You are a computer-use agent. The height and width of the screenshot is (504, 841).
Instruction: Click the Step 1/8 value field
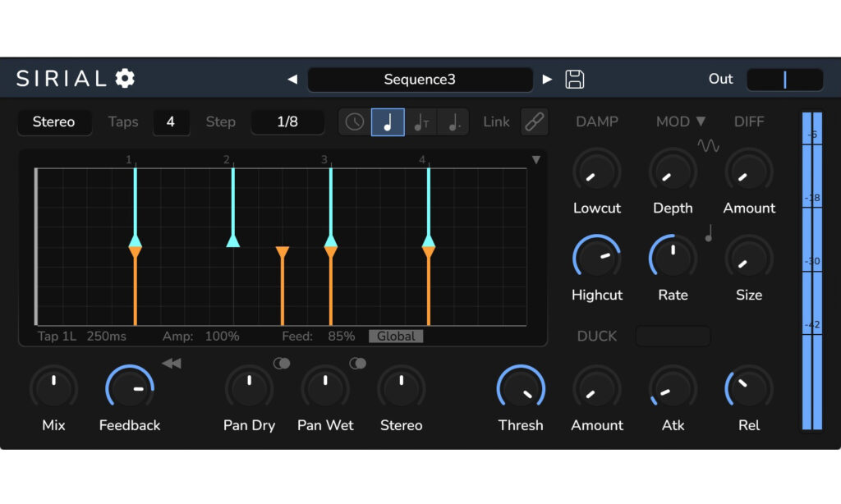tap(287, 122)
